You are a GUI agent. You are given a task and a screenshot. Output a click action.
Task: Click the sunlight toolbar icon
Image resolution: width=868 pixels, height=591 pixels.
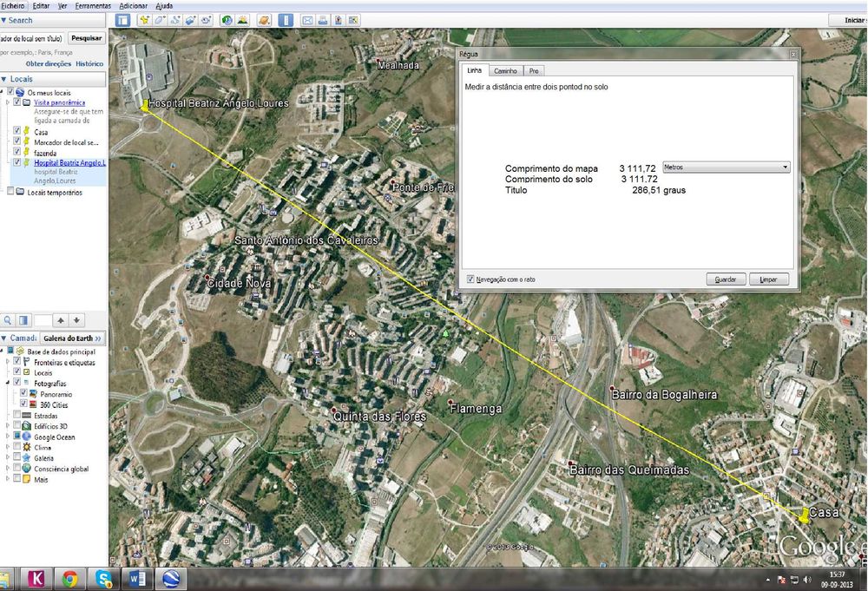(x=242, y=21)
